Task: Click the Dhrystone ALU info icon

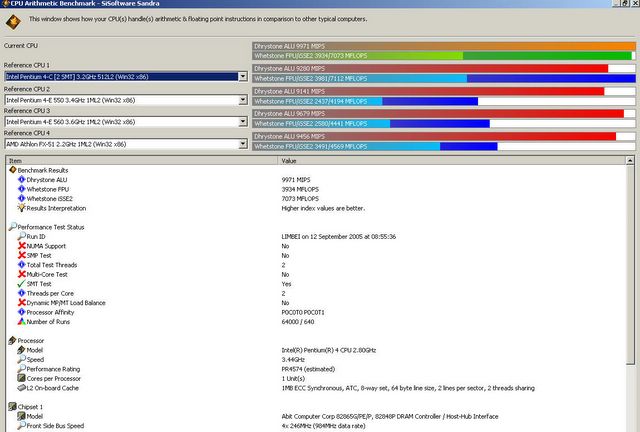Action: pyautogui.click(x=22, y=179)
